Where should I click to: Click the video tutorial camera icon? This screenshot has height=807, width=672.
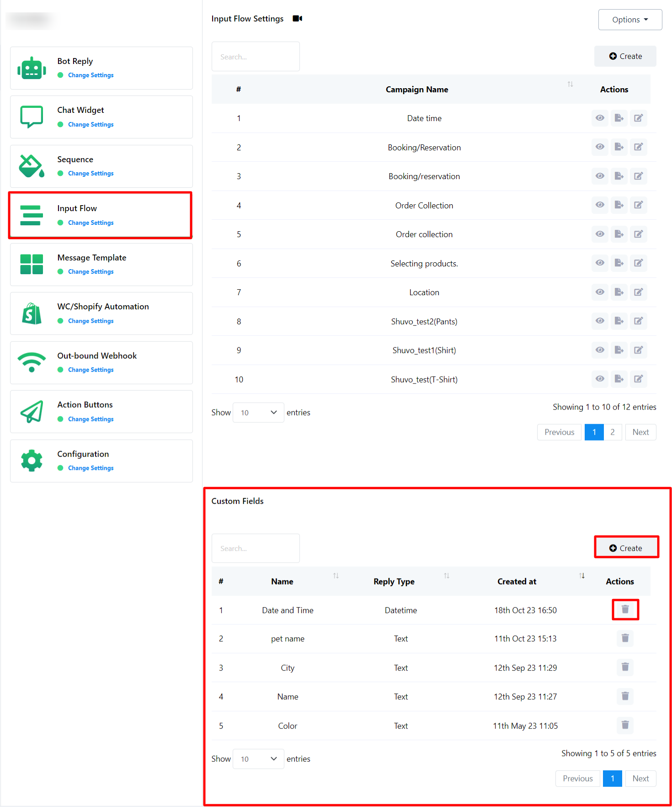(298, 19)
